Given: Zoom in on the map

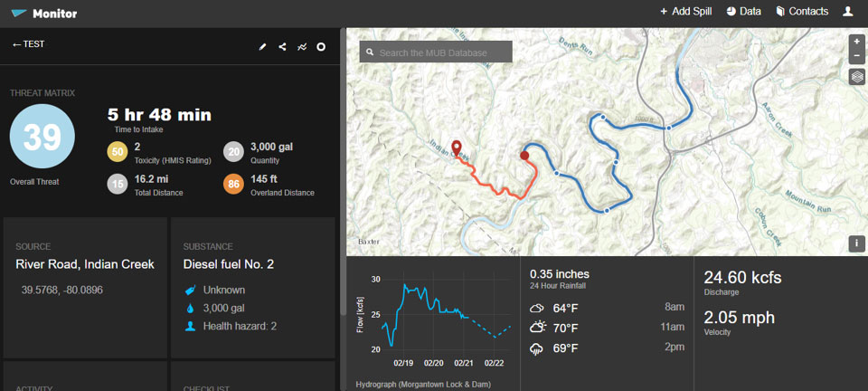Looking at the screenshot, I should pos(857,42).
